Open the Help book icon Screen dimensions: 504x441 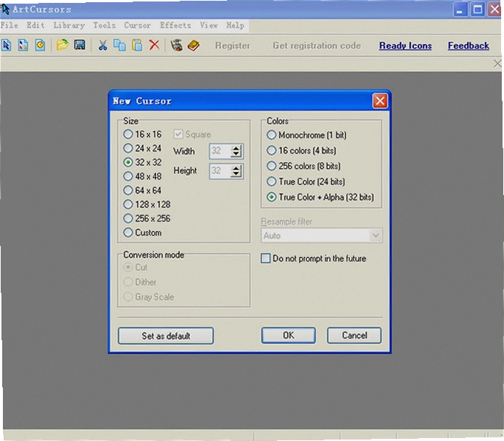194,45
